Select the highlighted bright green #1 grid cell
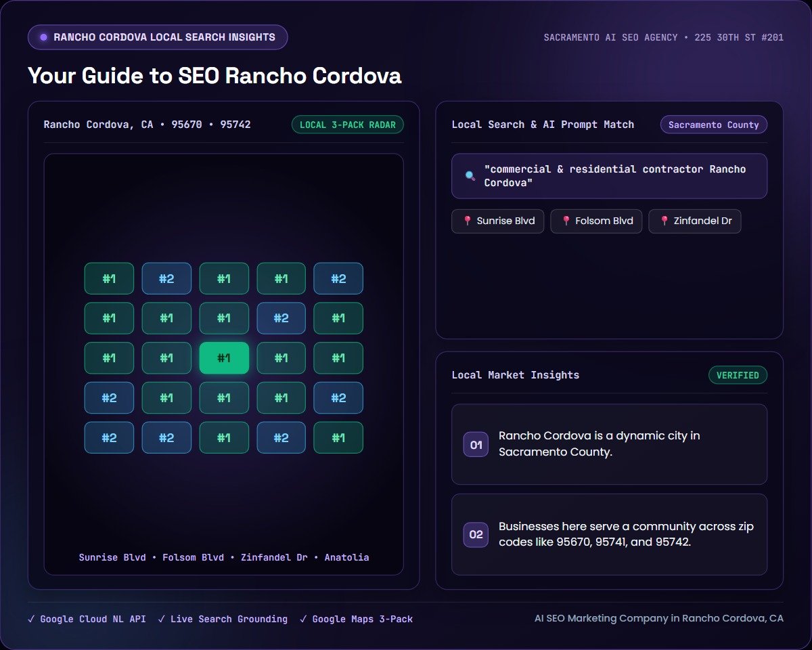The width and height of the screenshot is (812, 650). click(224, 358)
